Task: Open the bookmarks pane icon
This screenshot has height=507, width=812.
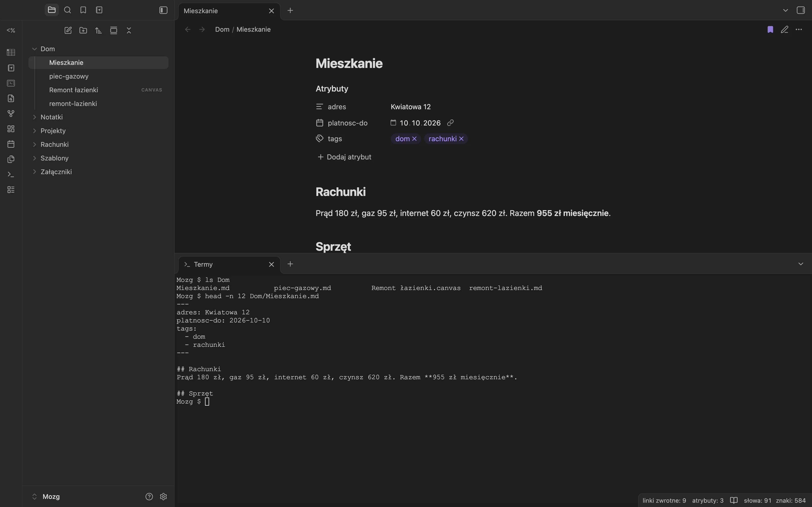Action: click(x=83, y=10)
